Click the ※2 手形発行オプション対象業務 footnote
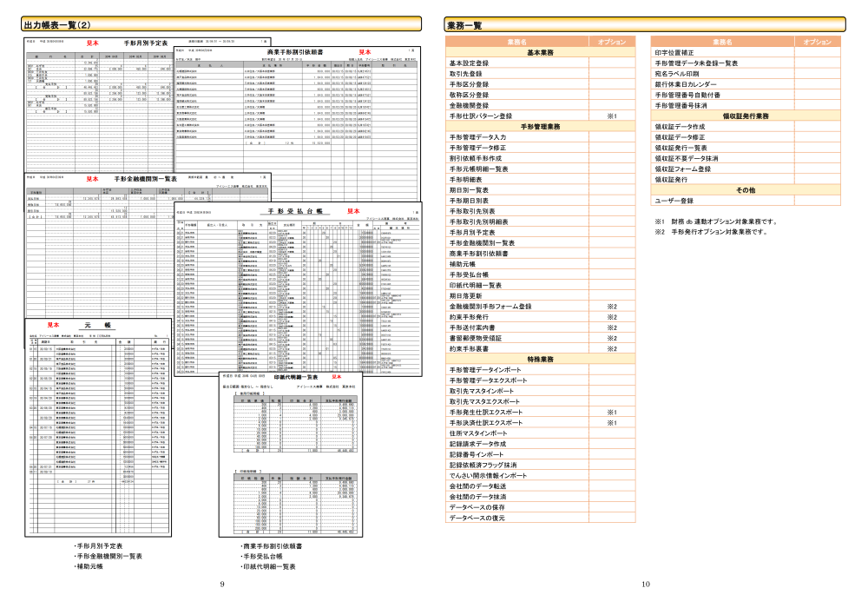 click(x=712, y=232)
